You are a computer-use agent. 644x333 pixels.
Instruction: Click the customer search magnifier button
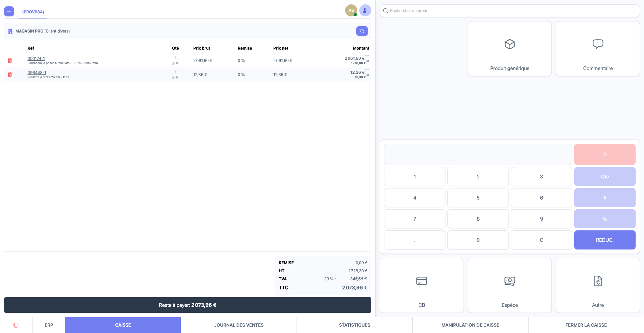[362, 31]
